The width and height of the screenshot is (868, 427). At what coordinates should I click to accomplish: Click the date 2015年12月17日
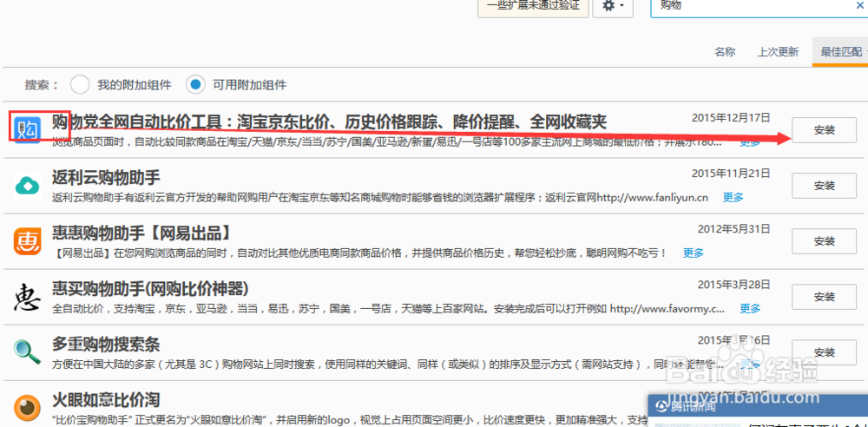tap(731, 117)
